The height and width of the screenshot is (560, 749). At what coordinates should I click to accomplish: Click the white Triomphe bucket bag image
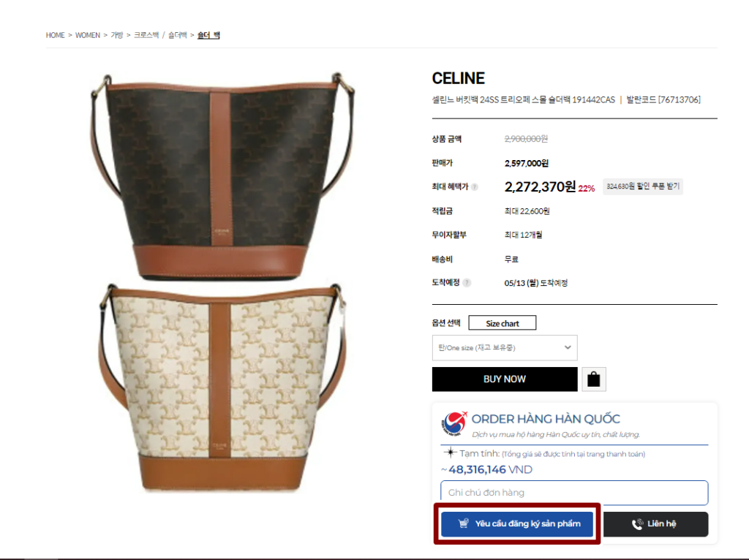(221, 387)
